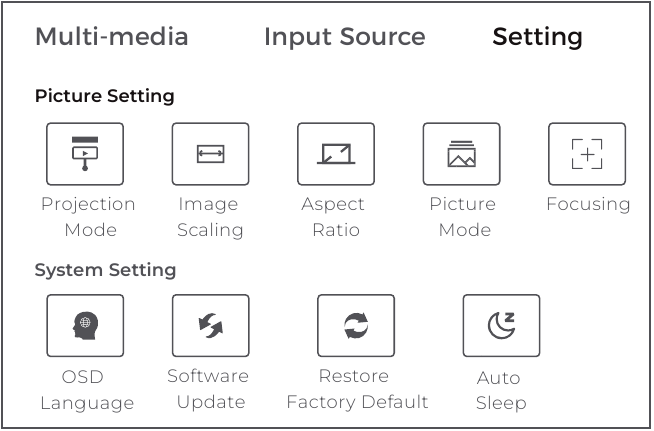Click the Picture Mode text label
This screenshot has width=654, height=431.
[463, 217]
